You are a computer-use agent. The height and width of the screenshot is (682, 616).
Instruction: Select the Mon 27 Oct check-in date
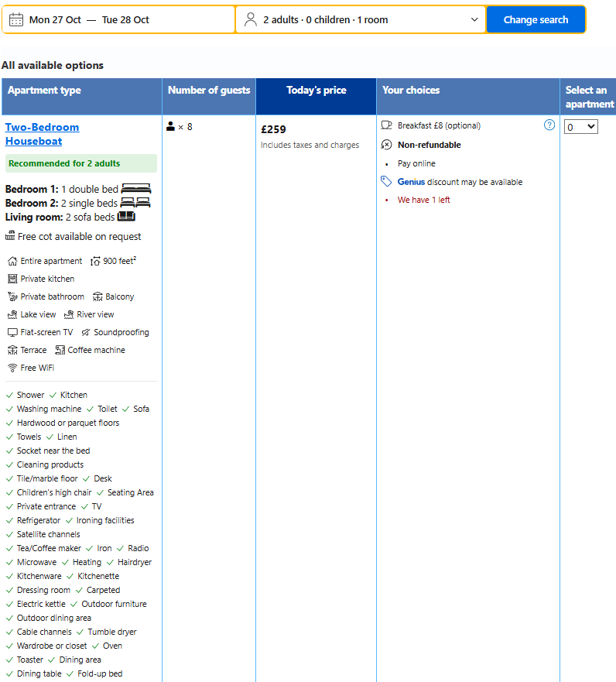(x=55, y=20)
